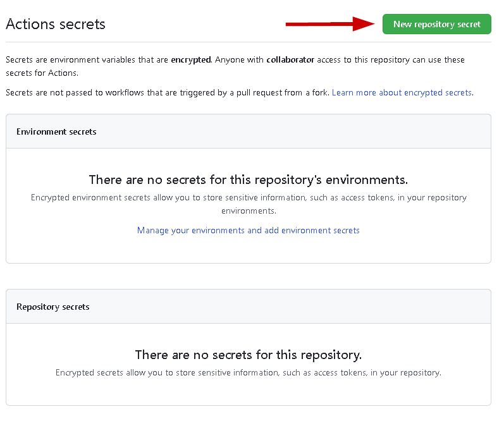Click the bold word "collaborator"

click(290, 60)
